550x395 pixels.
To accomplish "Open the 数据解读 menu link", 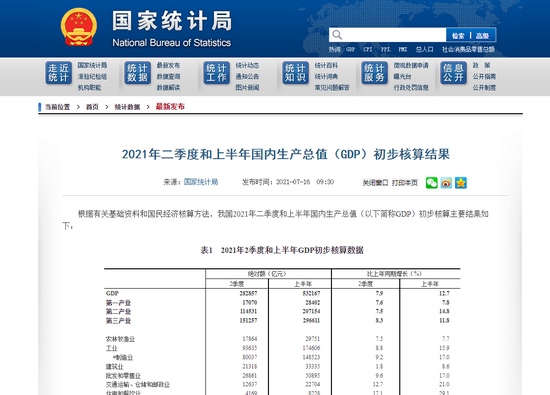I will pyautogui.click(x=168, y=87).
